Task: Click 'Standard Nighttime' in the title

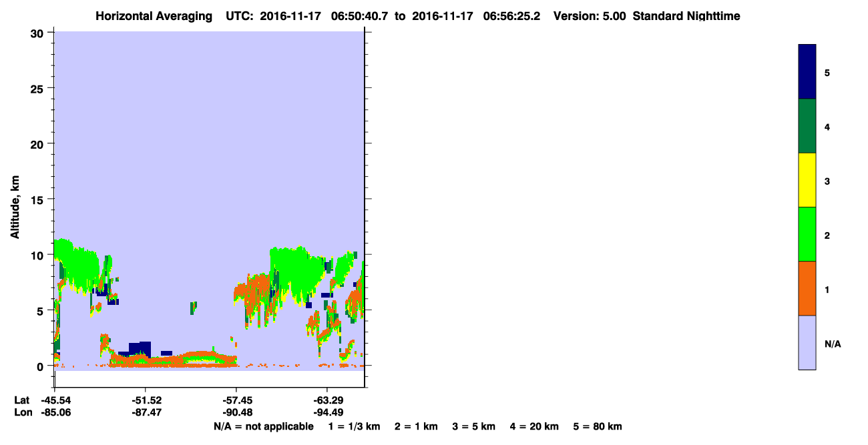Action: 686,16
